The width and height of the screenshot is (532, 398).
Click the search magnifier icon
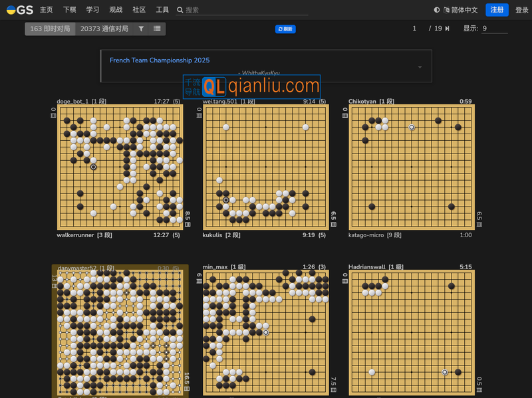click(x=180, y=10)
